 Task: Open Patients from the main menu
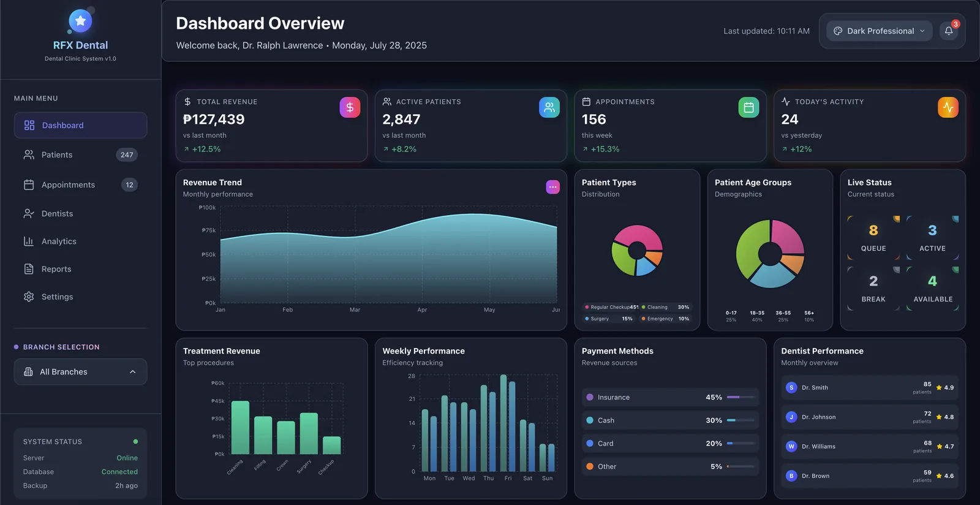tap(80, 155)
